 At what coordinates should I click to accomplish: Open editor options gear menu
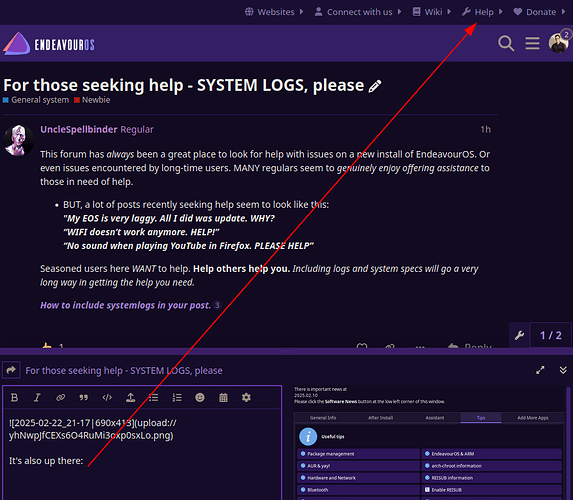coord(246,397)
